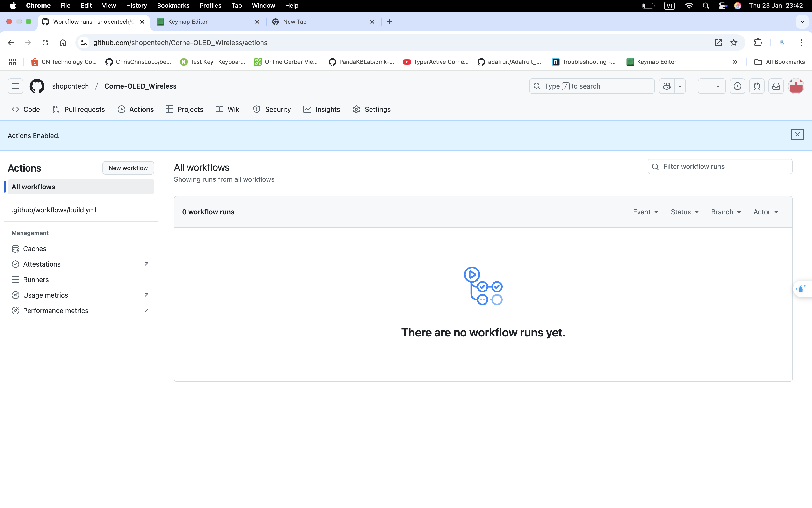This screenshot has height=508, width=812.
Task: Click the address bar URL
Action: 180,43
